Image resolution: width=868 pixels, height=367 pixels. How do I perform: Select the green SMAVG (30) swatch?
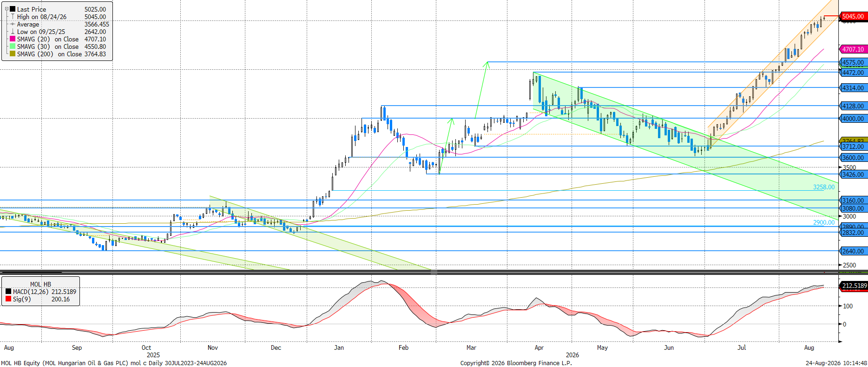point(13,47)
